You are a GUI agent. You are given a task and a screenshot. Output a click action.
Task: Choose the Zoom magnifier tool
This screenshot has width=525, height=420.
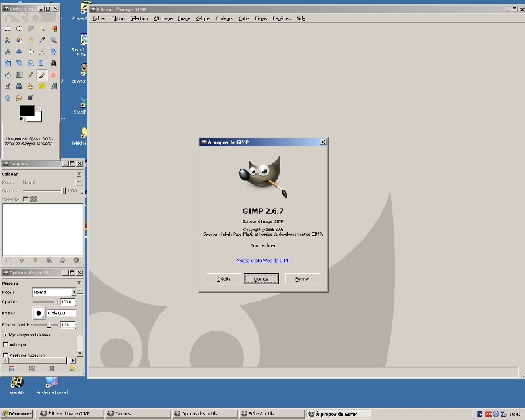(53, 40)
